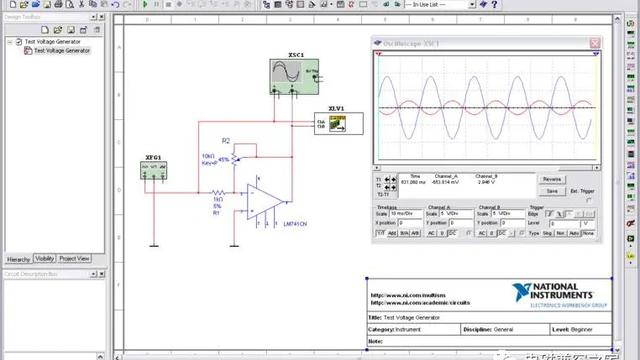Click the Pause simulation icon
640x360 pixels.
157,4
